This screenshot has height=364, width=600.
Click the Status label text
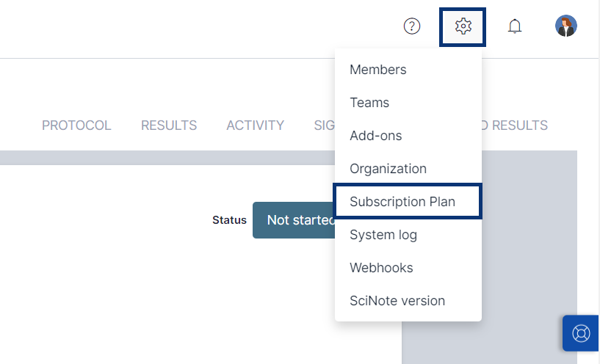(x=229, y=220)
